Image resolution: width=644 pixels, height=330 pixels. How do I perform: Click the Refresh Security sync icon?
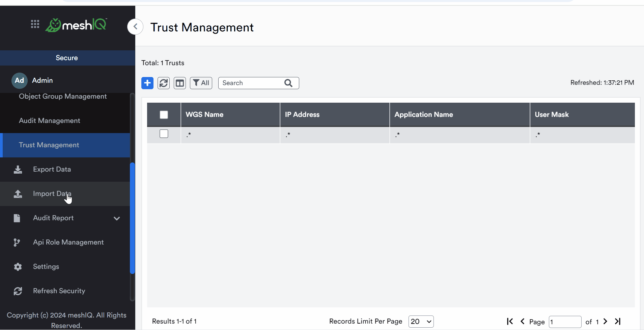click(x=18, y=291)
